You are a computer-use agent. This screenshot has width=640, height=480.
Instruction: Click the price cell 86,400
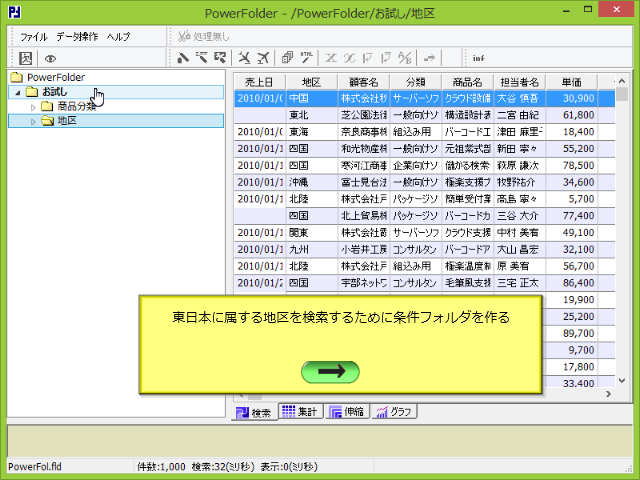571,283
